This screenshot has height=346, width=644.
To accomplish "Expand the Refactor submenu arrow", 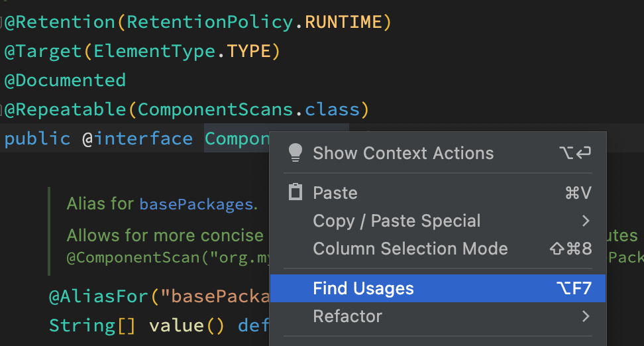I will [585, 316].
